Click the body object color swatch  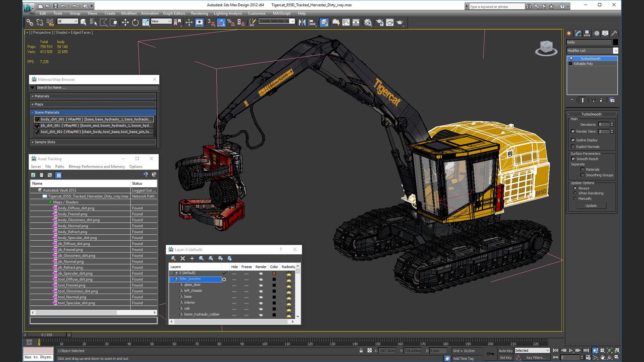click(x=615, y=42)
